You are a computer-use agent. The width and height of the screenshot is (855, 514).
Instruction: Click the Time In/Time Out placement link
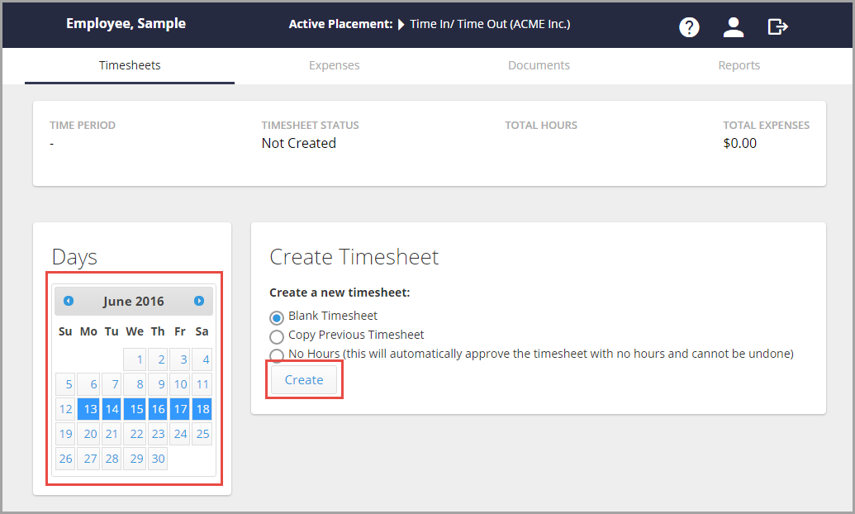pyautogui.click(x=490, y=25)
